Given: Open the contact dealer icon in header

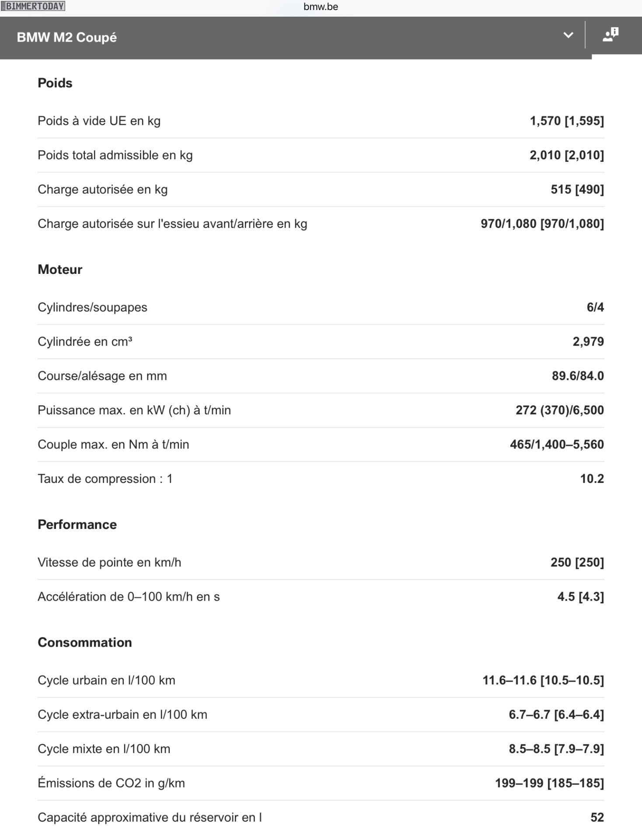Looking at the screenshot, I should pyautogui.click(x=611, y=35).
